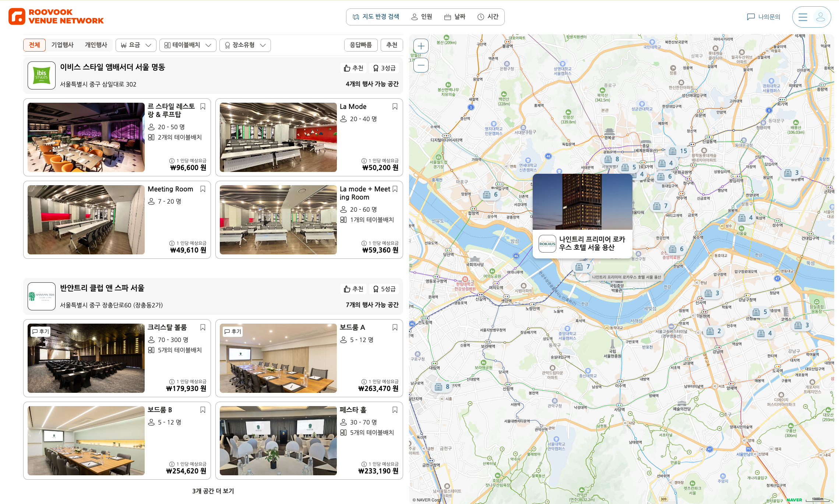The height and width of the screenshot is (504, 839).
Task: Bookmark the La Mode venue space
Action: (x=395, y=106)
